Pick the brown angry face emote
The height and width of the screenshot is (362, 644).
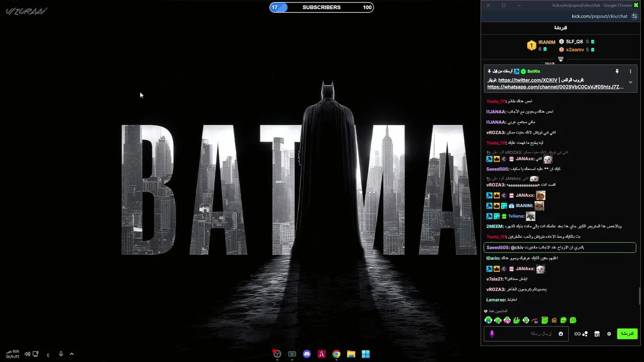(554, 320)
